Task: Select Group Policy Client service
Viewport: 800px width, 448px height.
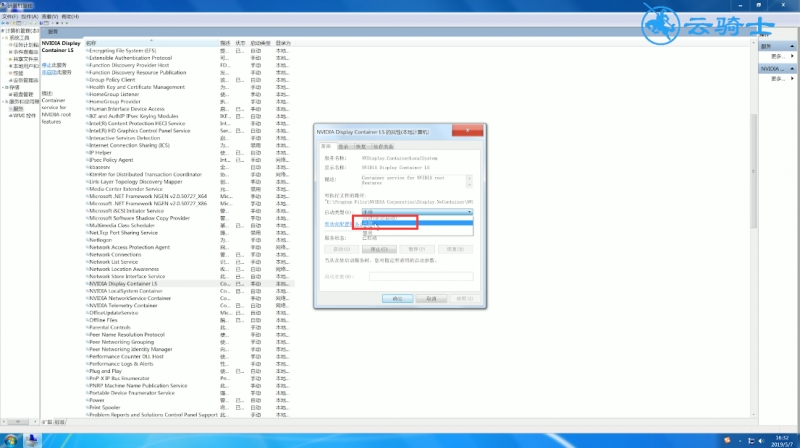Action: (x=112, y=80)
